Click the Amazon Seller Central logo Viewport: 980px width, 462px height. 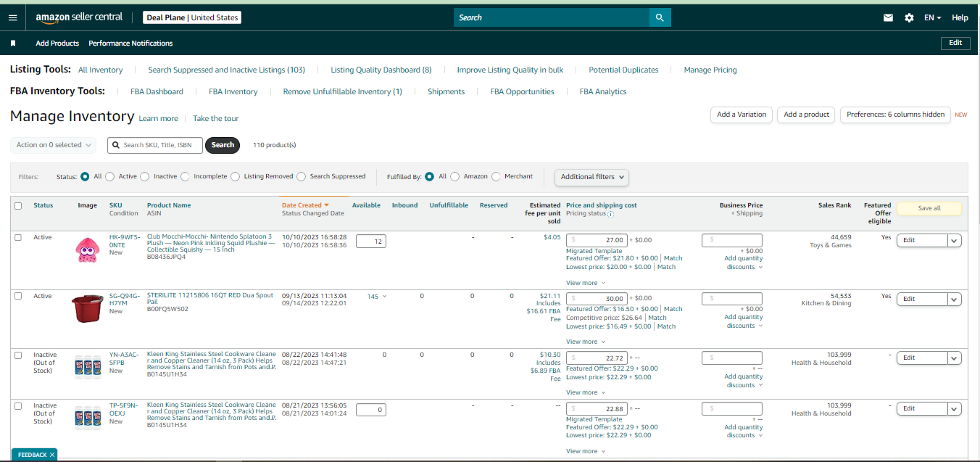pos(79,17)
